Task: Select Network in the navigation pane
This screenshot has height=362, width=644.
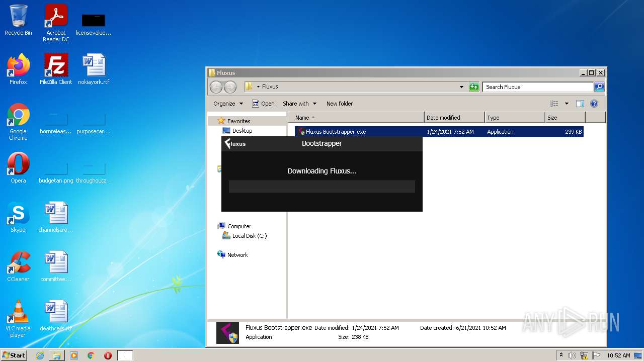Action: tap(237, 255)
